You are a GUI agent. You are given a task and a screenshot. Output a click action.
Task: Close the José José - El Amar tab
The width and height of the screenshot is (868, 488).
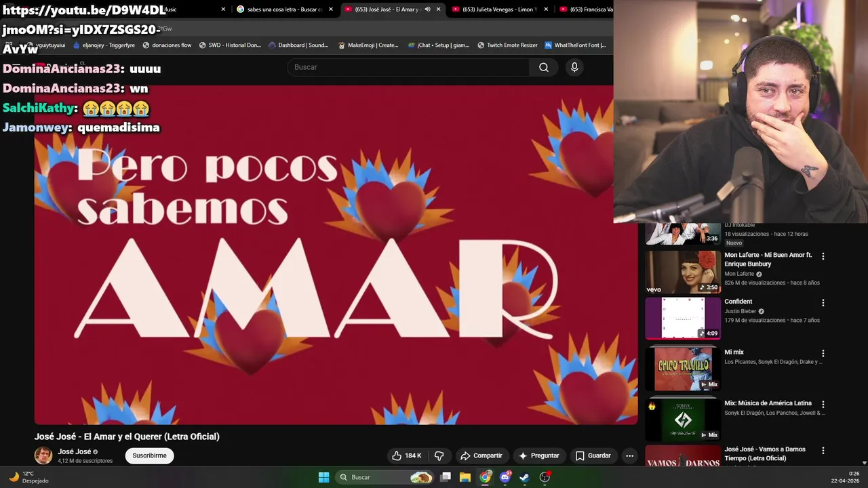pos(438,9)
